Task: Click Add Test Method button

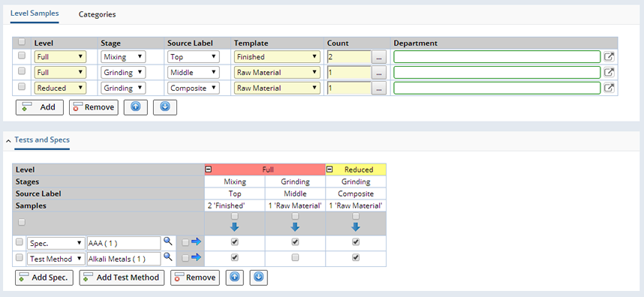Action: [122, 277]
